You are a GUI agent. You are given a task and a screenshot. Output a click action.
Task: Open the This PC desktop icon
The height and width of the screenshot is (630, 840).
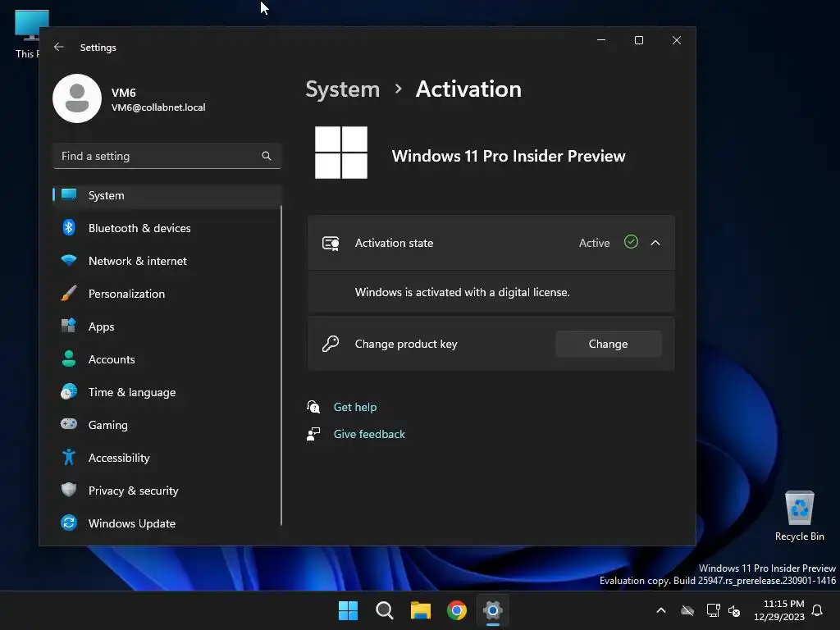28,33
